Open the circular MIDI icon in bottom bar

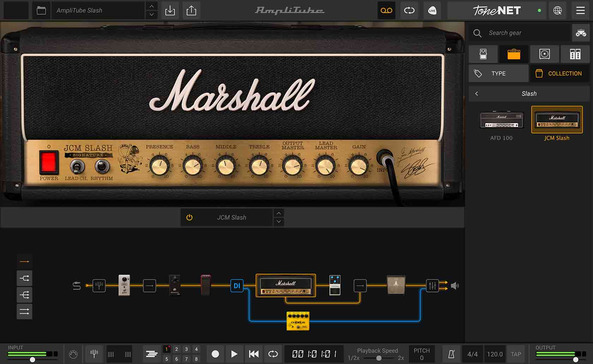click(73, 354)
